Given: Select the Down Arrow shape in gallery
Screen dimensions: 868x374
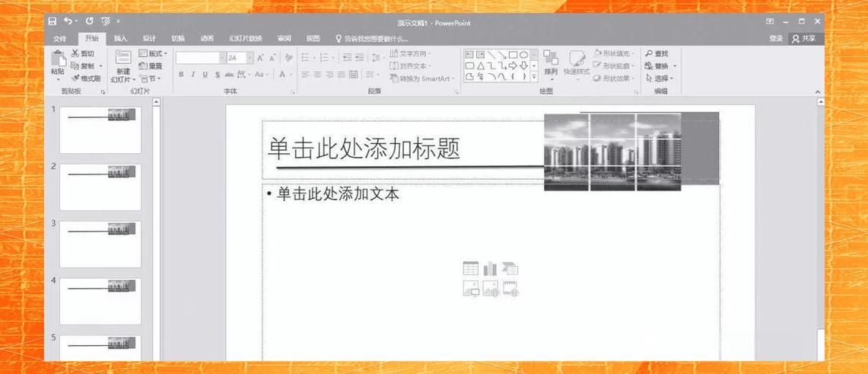Looking at the screenshot, I should click(523, 66).
